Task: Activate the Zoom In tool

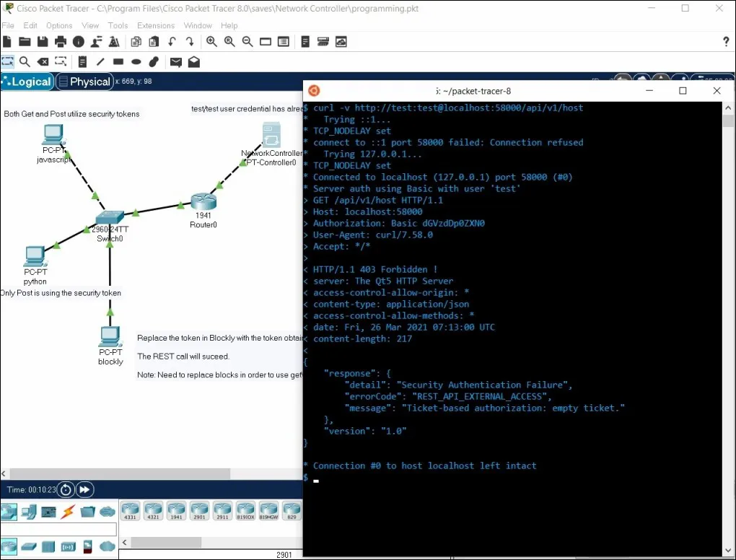Action: coord(211,41)
